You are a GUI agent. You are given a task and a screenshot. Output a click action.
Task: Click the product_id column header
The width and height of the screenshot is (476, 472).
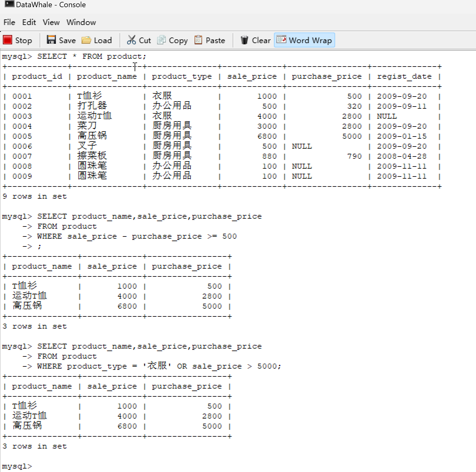37,77
